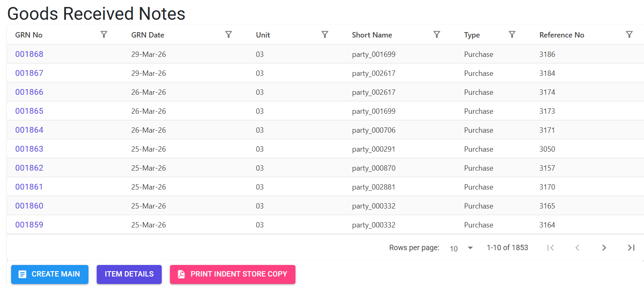The image size is (644, 286).
Task: Open GRN record 001859
Action: [29, 225]
